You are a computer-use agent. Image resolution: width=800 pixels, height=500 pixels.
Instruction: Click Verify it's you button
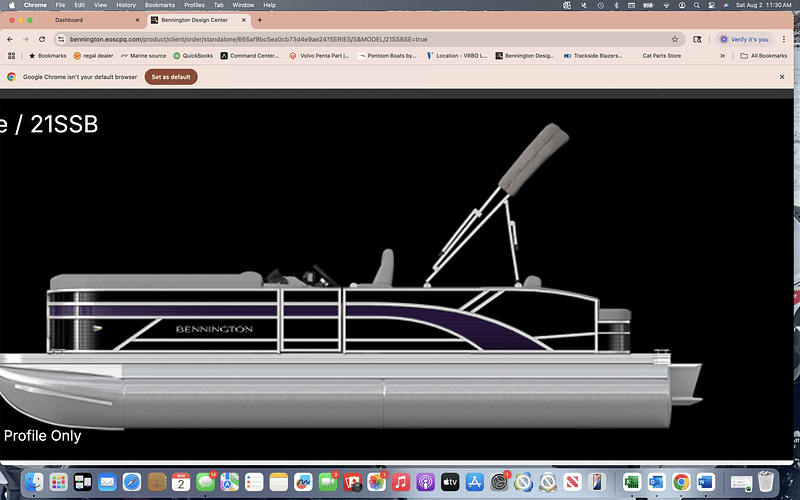(744, 39)
